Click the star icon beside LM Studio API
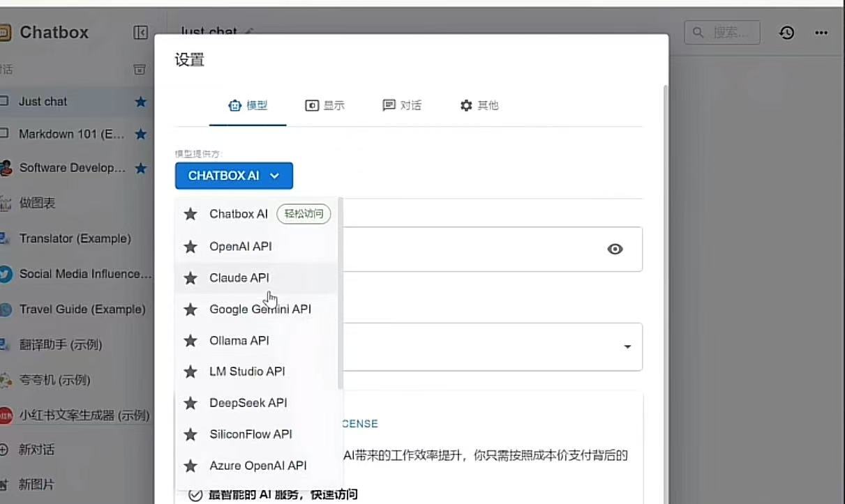Screen dimensions: 845x504 (x=190, y=372)
